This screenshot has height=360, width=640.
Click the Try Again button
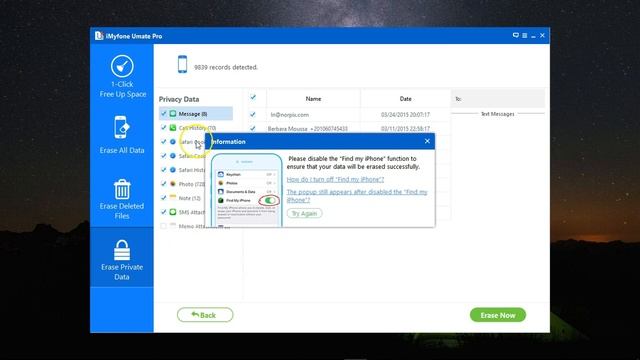coord(304,213)
